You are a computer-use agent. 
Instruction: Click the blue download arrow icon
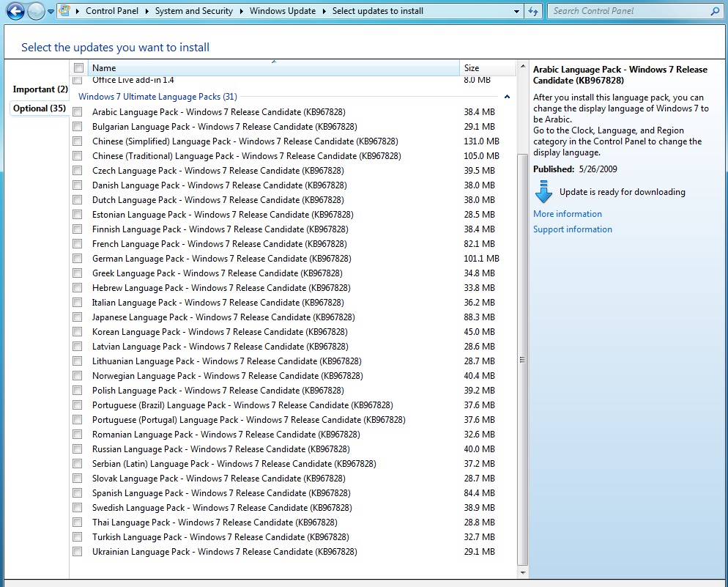[543, 193]
